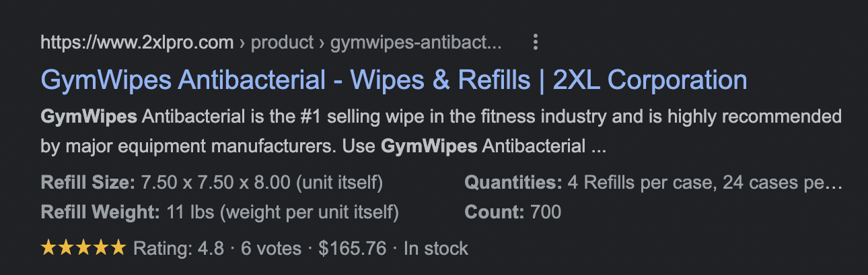The height and width of the screenshot is (275, 868).
Task: Click the 'In stock' availability label
Action: tap(436, 249)
